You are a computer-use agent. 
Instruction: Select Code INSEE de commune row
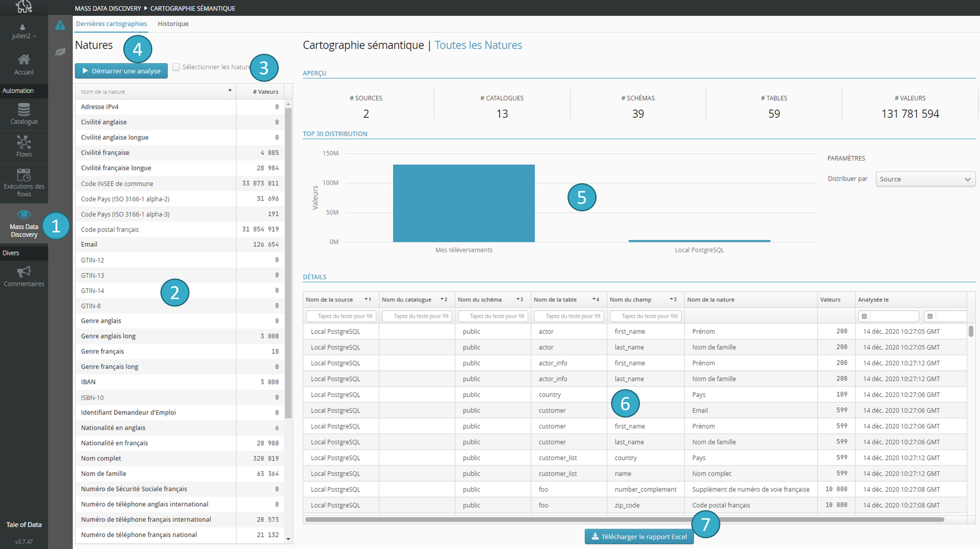pos(179,183)
